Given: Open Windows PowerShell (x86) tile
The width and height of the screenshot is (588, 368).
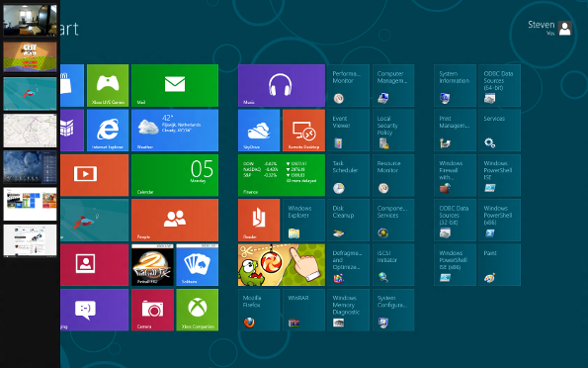Looking at the screenshot, I should (500, 220).
